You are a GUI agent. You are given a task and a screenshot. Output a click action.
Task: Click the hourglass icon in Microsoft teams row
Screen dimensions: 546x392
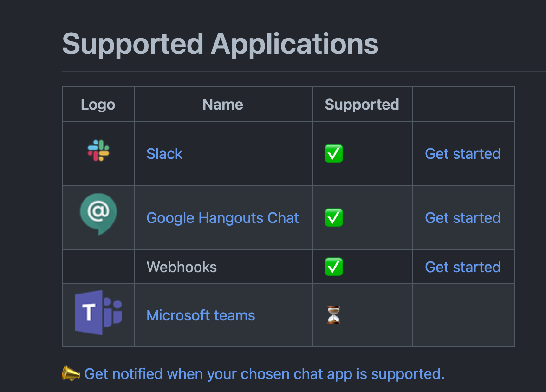pos(333,315)
